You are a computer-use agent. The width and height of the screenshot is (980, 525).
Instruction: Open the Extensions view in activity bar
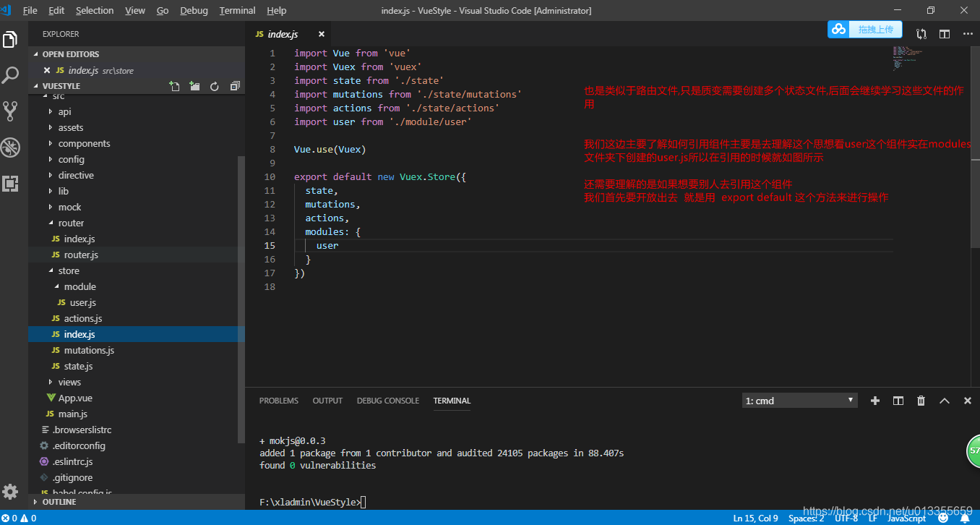10,183
